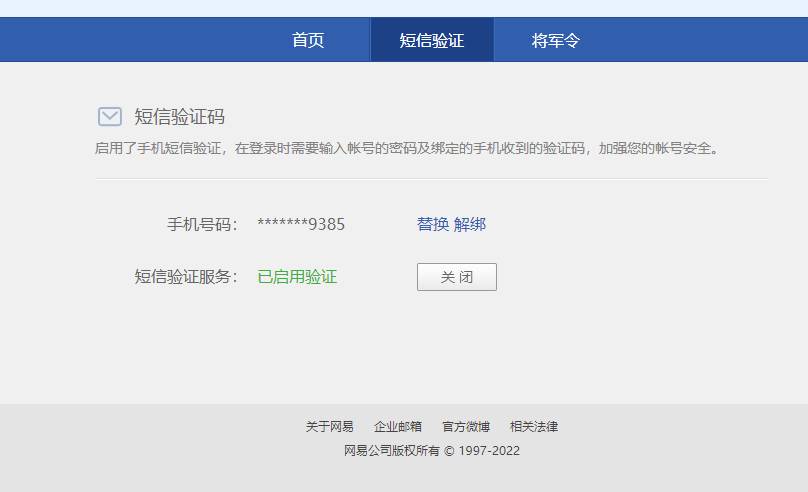Image resolution: width=808 pixels, height=492 pixels.
Task: Open the 关于网易 footer link
Action: pos(329,427)
